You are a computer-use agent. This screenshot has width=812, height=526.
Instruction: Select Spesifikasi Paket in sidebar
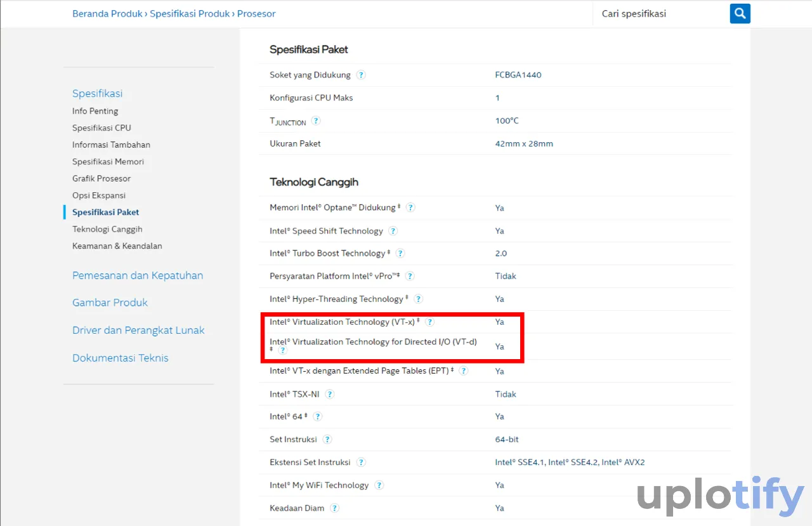pos(105,212)
